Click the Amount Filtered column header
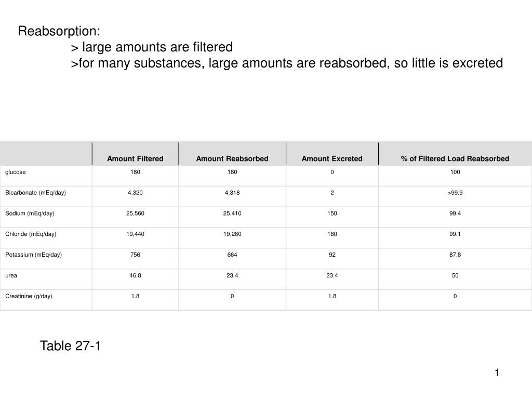Screen dimensions: 532x399 (x=135, y=158)
